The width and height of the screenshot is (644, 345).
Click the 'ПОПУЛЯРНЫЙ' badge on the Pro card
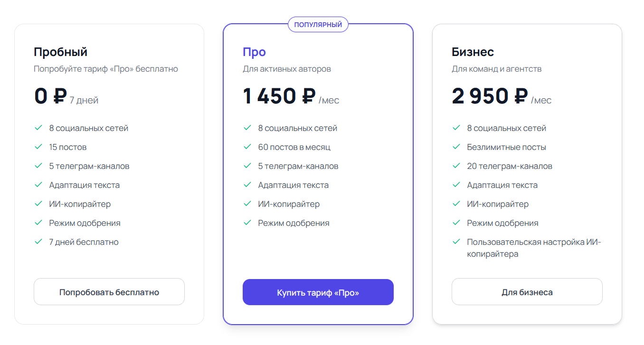318,25
